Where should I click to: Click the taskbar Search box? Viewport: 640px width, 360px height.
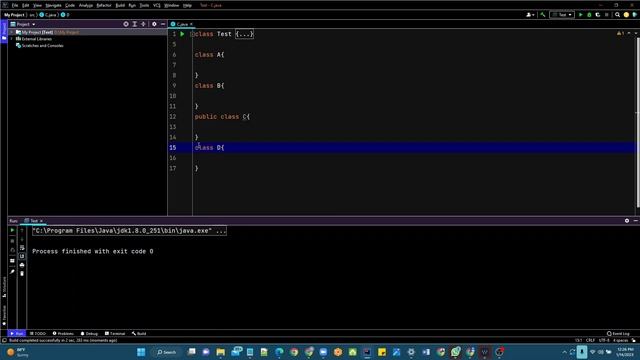click(167, 352)
